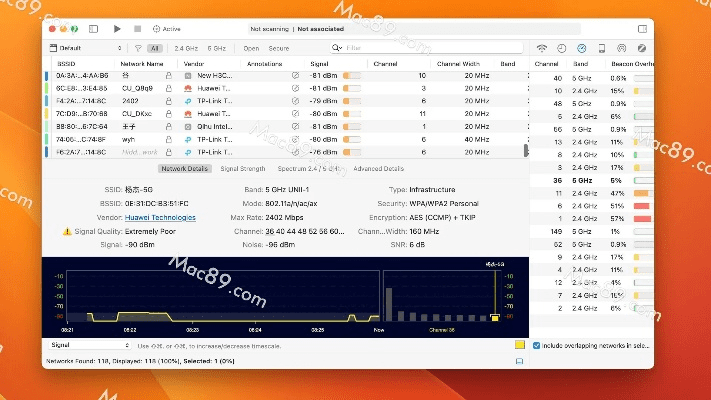Viewport: 711px width, 400px height.
Task: Click the annotation icon on CU_DKxc row
Action: [295, 114]
